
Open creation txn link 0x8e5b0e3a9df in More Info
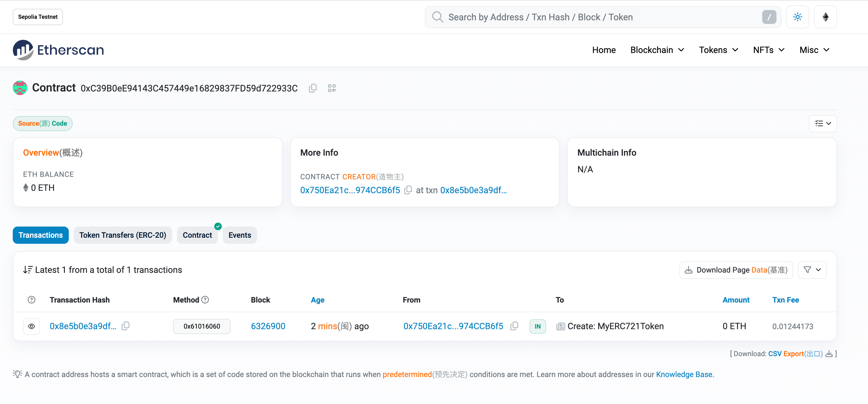473,190
